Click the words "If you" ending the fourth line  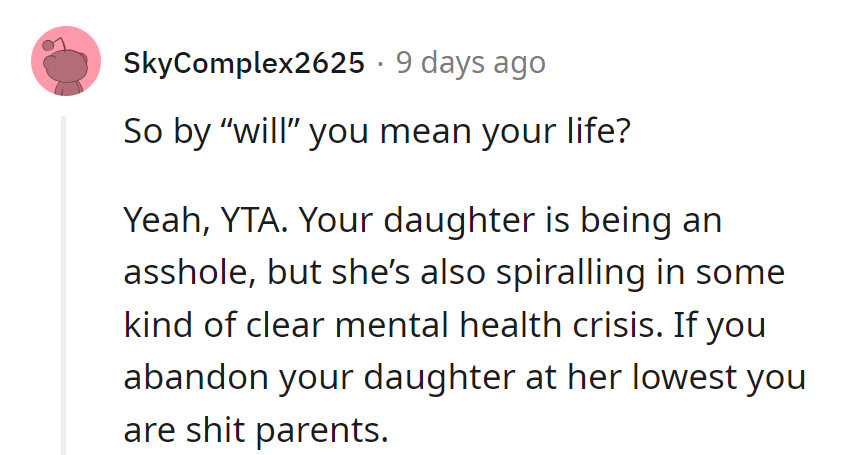(x=738, y=326)
